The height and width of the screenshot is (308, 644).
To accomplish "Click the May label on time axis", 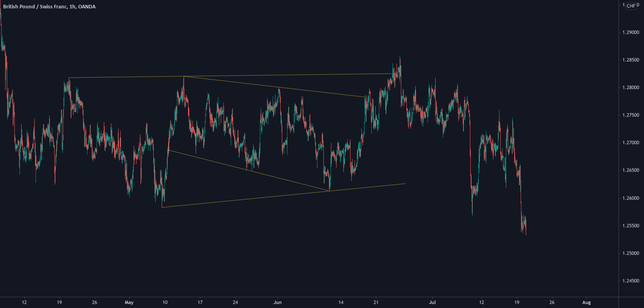I will 129,302.
